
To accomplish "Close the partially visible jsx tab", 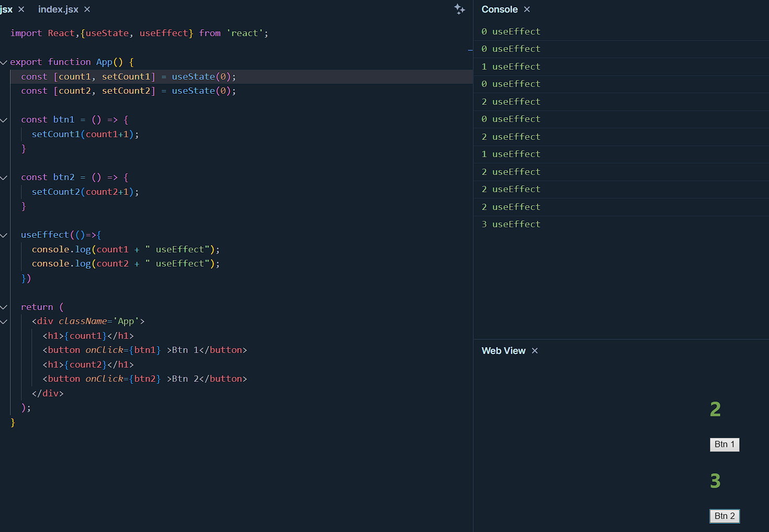I will point(21,9).
